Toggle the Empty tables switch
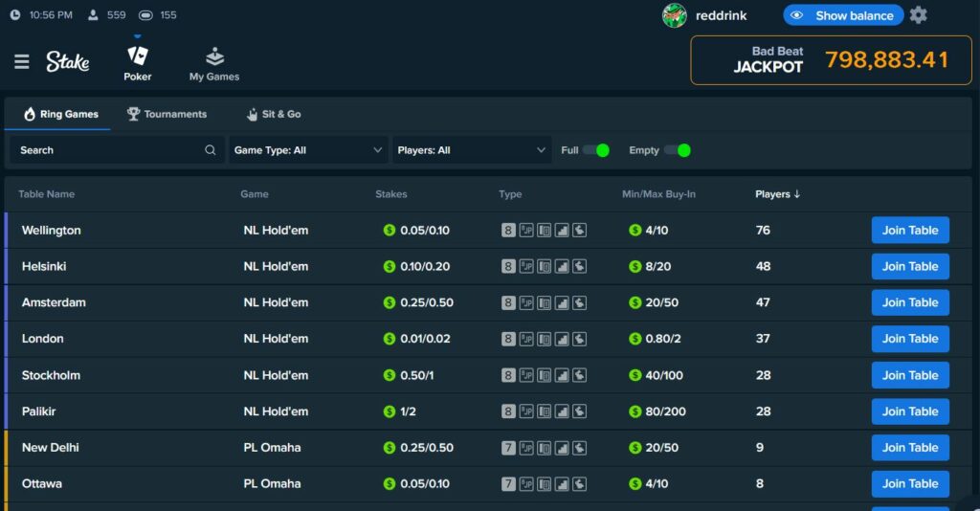The image size is (980, 511). [x=677, y=150]
